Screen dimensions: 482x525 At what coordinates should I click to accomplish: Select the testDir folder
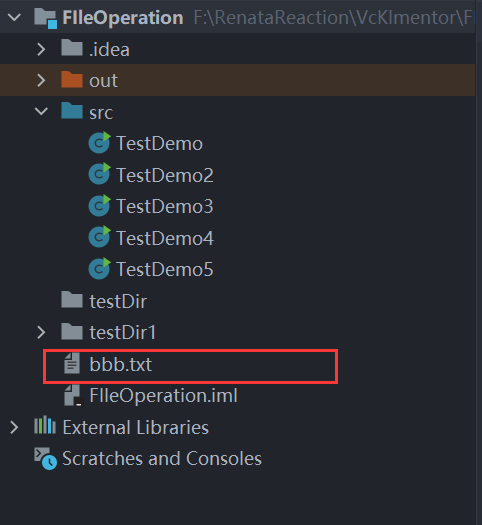(118, 301)
